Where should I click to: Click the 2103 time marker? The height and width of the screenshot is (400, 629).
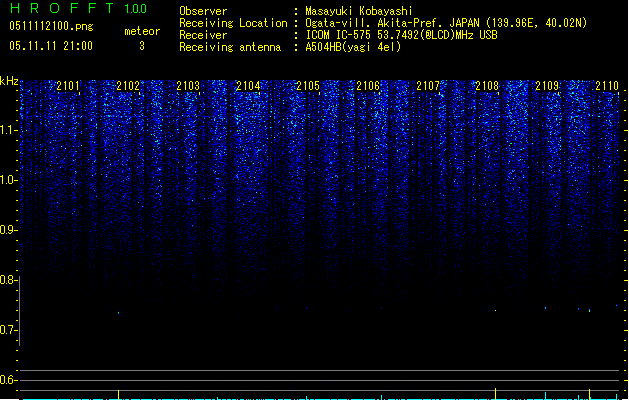pos(188,86)
